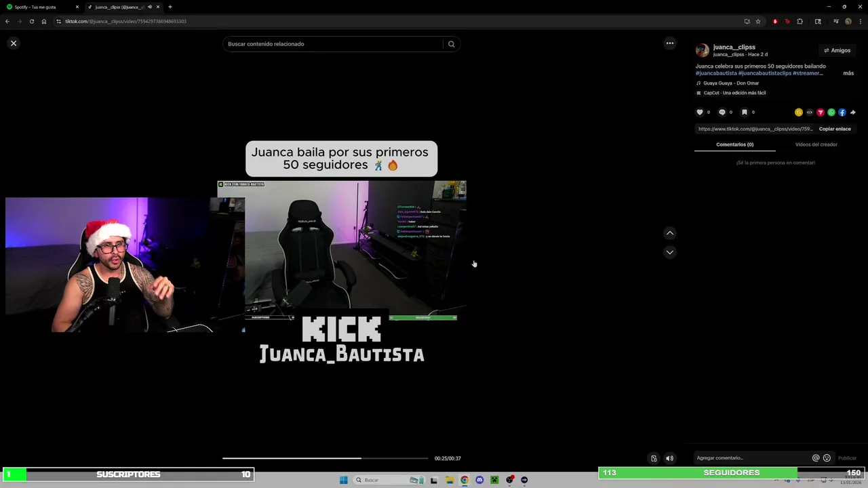
Task: Open Windows Start menu
Action: [x=343, y=480]
